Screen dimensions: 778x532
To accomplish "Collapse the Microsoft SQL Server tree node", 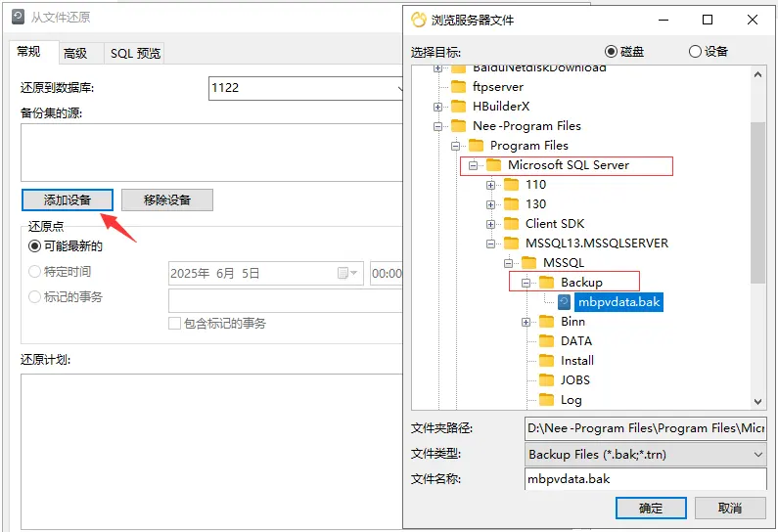I will pos(473,165).
